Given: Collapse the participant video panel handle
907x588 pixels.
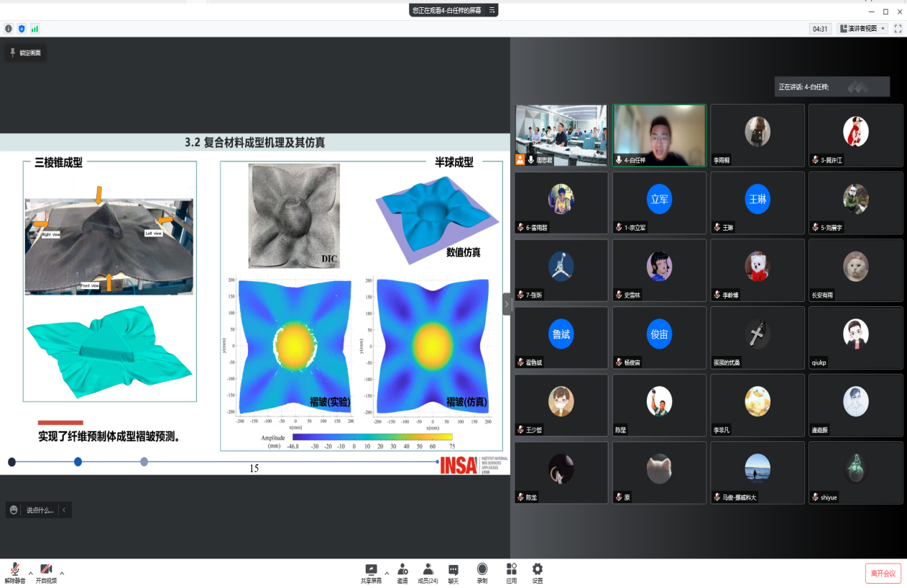Looking at the screenshot, I should pos(507,304).
